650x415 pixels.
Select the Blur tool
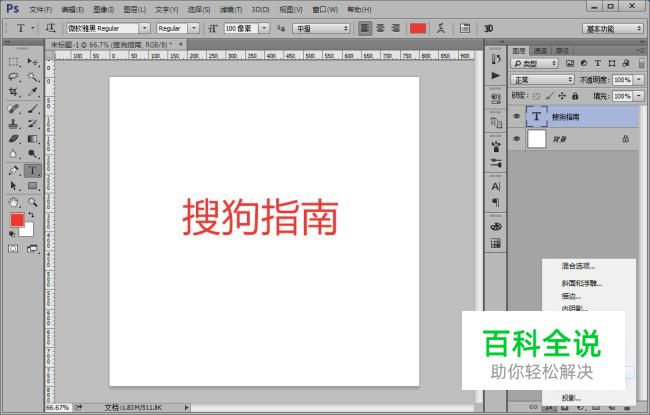pos(13,154)
